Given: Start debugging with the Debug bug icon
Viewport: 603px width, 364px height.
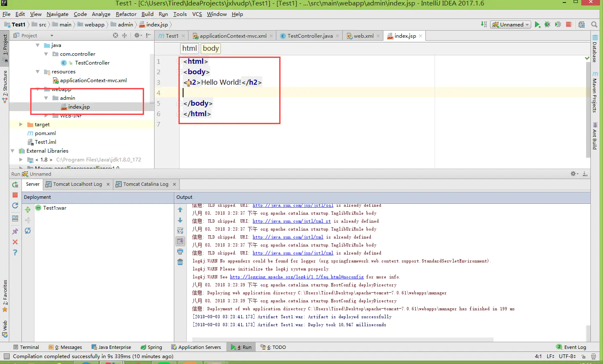Looking at the screenshot, I should [x=548, y=25].
